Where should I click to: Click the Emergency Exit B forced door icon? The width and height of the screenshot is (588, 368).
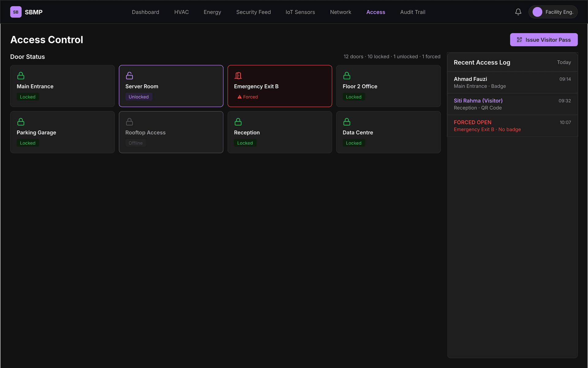tap(238, 75)
